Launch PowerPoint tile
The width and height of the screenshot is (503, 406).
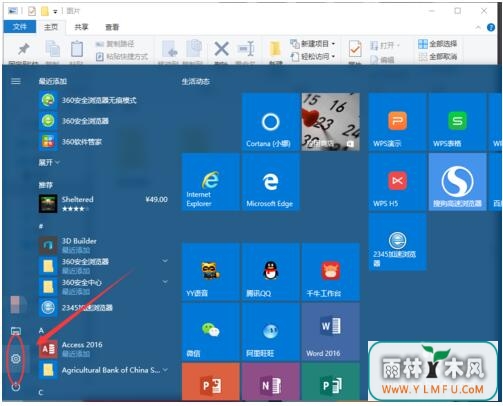pos(211,382)
